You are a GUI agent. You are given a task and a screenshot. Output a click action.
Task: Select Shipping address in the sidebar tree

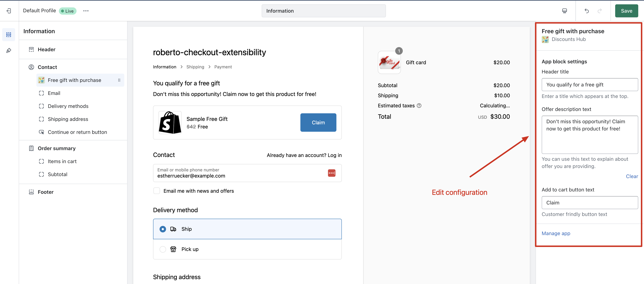(68, 119)
